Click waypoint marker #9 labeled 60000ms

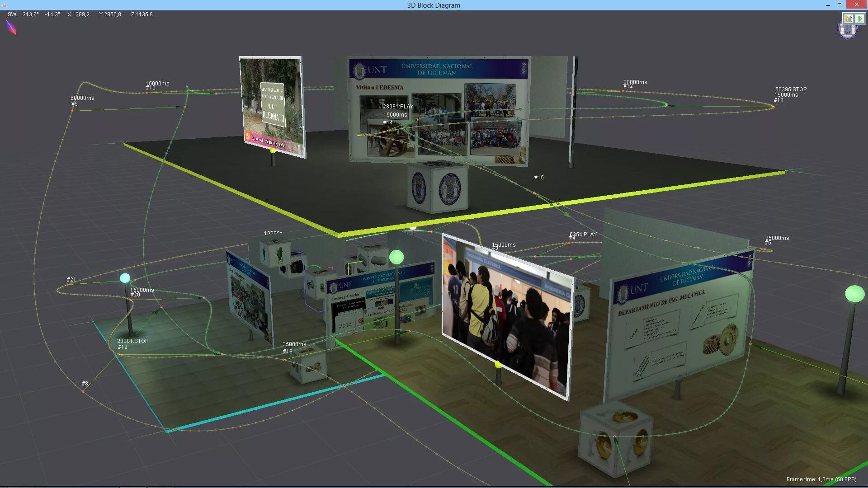72,110
